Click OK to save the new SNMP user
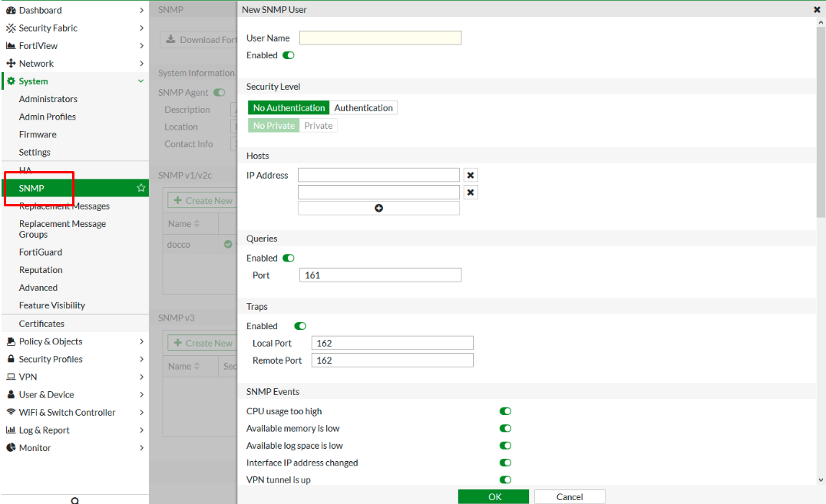826x504 pixels. pyautogui.click(x=493, y=496)
